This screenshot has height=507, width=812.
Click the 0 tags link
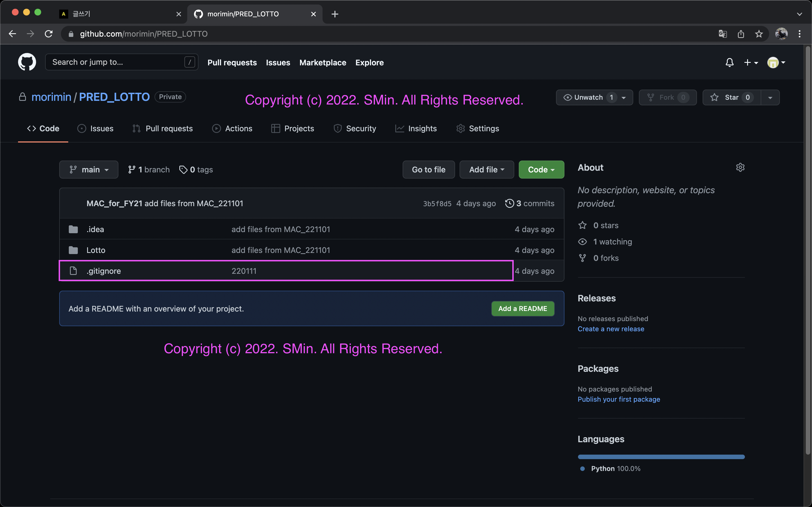click(x=196, y=170)
